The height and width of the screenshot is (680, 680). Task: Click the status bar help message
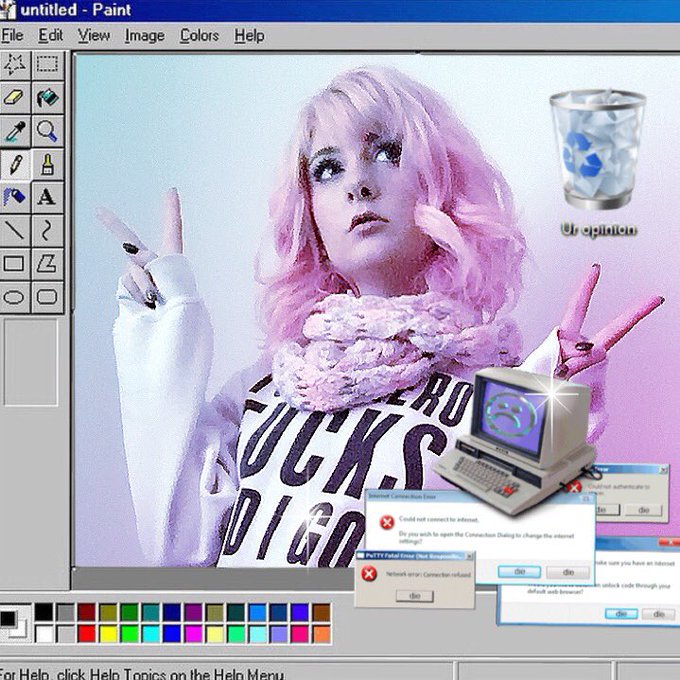pyautogui.click(x=143, y=674)
